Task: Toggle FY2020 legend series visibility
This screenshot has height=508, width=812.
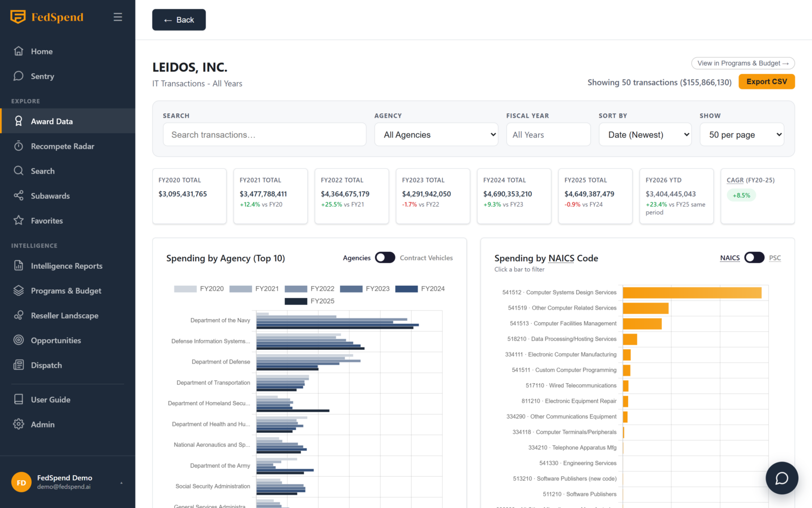Action: click(x=199, y=289)
